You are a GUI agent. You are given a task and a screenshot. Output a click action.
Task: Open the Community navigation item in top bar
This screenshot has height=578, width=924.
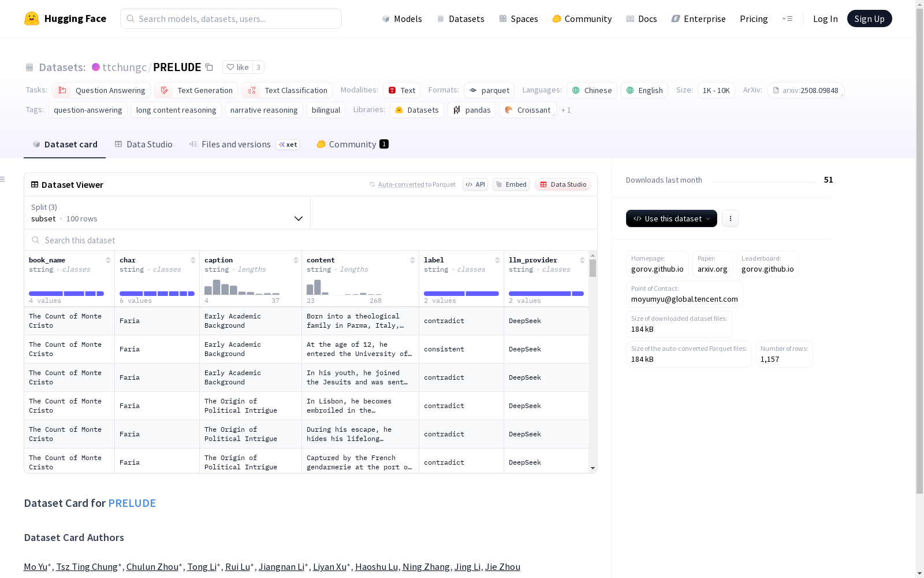[x=582, y=18]
